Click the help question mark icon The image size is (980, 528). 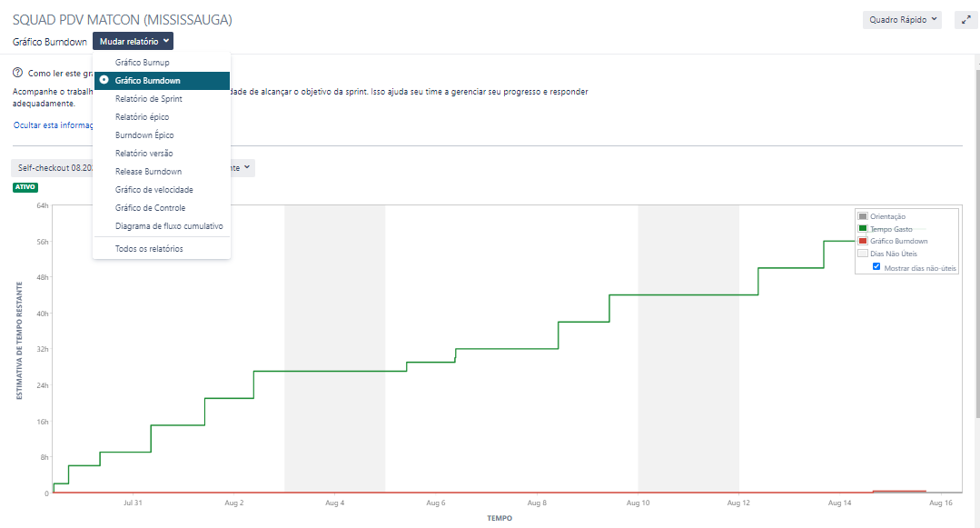(18, 73)
